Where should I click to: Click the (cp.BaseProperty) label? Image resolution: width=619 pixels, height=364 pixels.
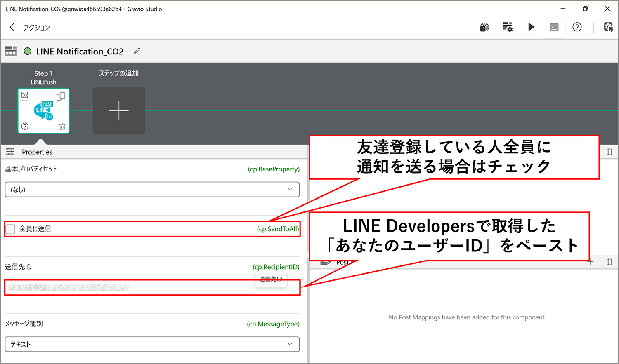274,169
